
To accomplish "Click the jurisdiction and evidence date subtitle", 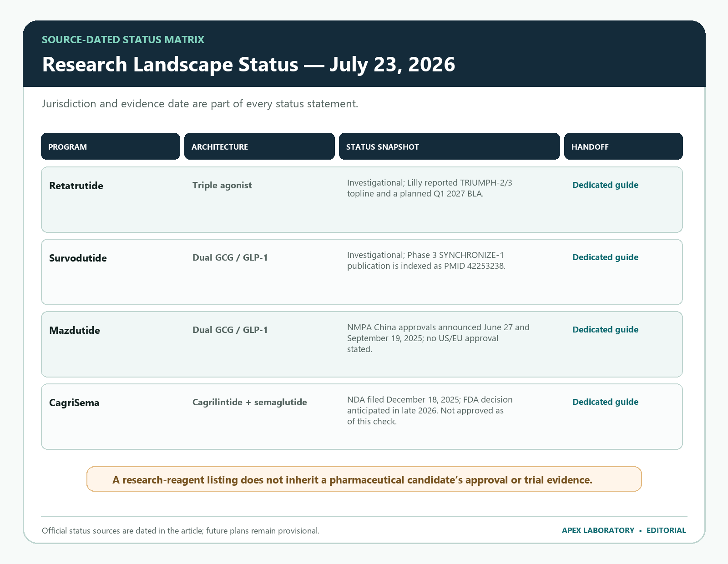I will [x=200, y=104].
